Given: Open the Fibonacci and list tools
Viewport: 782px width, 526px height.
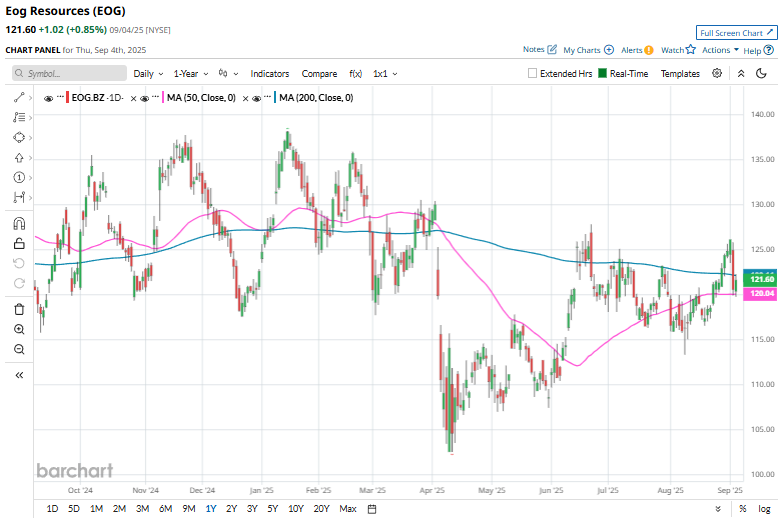Looking at the screenshot, I should 19,118.
